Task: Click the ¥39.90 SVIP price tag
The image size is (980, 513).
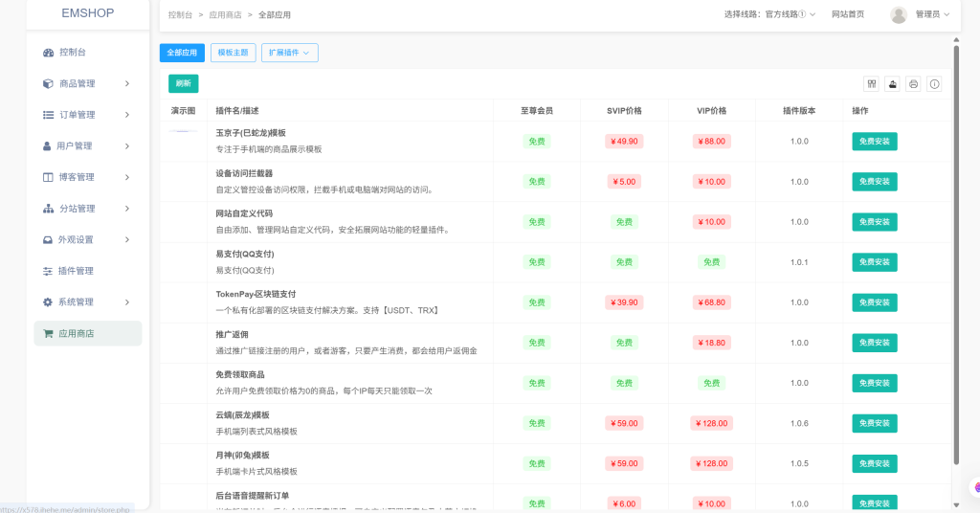Action: pyautogui.click(x=624, y=302)
